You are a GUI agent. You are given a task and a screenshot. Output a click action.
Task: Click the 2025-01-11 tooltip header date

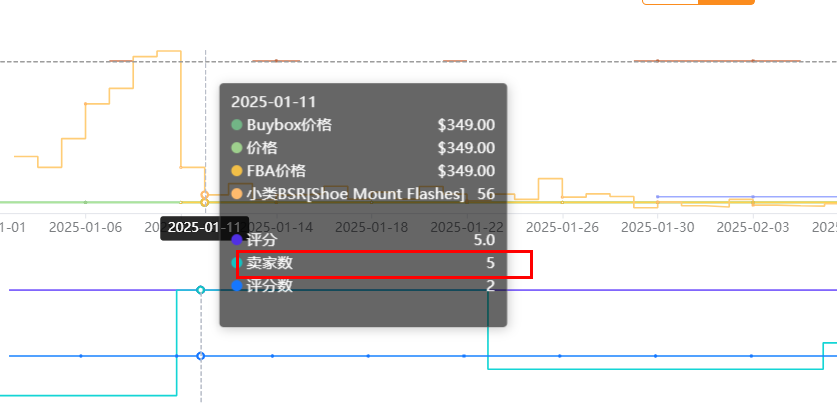coord(273,102)
